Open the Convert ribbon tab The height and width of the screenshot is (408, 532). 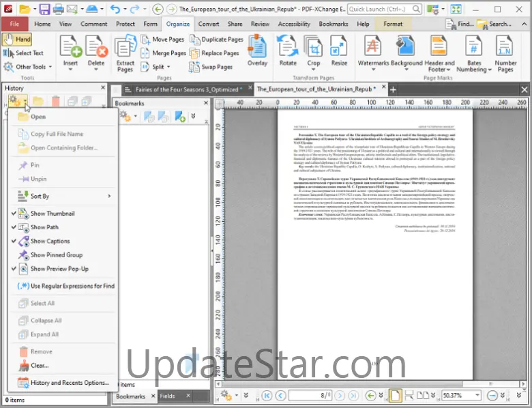click(x=209, y=24)
